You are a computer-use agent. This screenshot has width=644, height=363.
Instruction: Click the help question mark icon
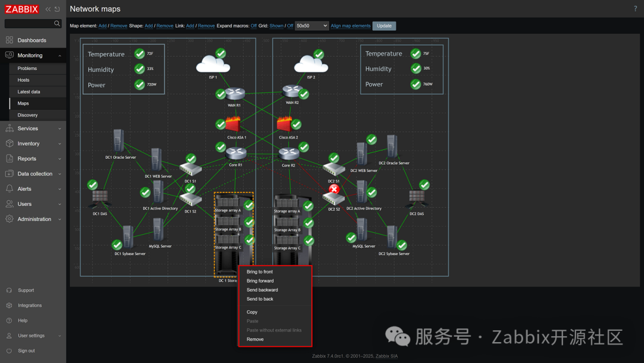coord(635,9)
